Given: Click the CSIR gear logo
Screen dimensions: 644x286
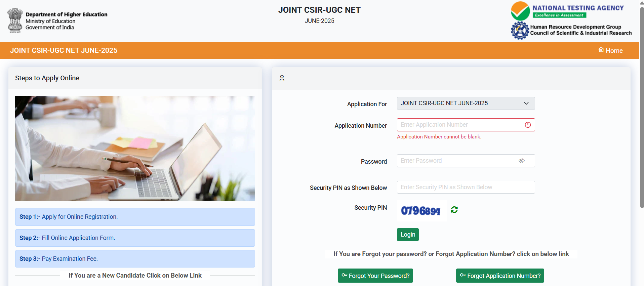Looking at the screenshot, I should pyautogui.click(x=520, y=31).
